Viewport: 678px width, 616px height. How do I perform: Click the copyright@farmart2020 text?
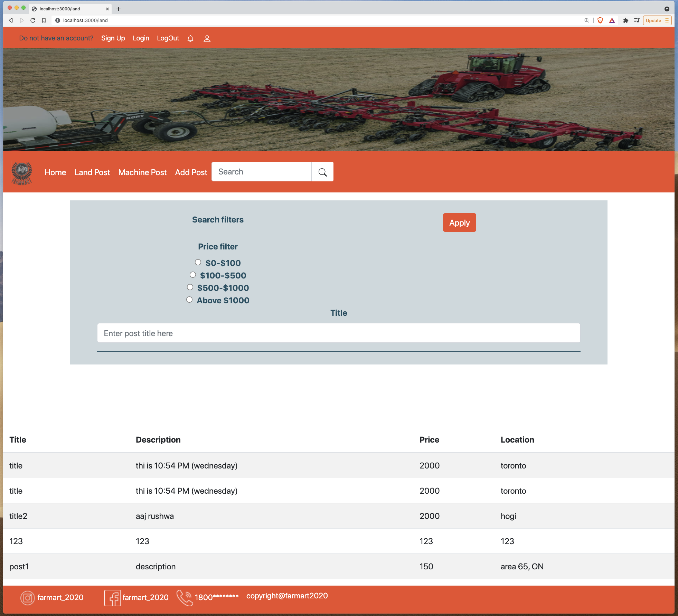tap(287, 596)
